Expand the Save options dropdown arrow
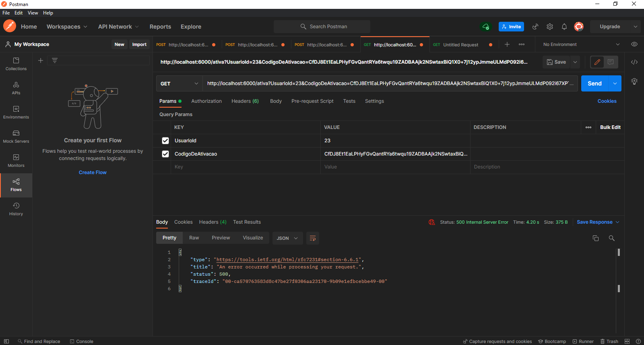Screen dimensions: 644x345 click(575, 62)
